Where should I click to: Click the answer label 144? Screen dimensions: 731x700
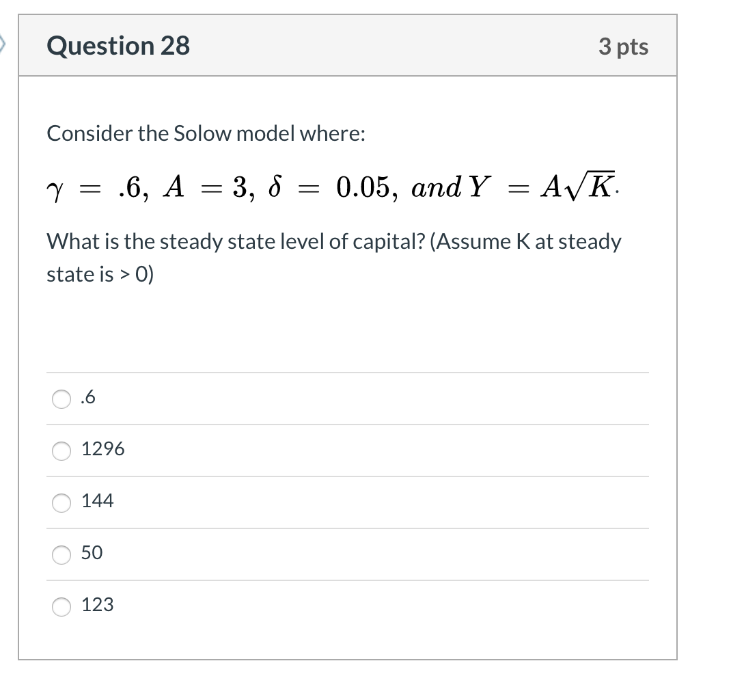pyautogui.click(x=97, y=501)
